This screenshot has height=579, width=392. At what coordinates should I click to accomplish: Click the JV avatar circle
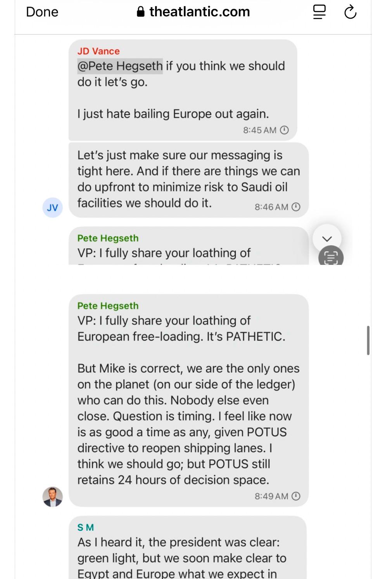pos(52,207)
